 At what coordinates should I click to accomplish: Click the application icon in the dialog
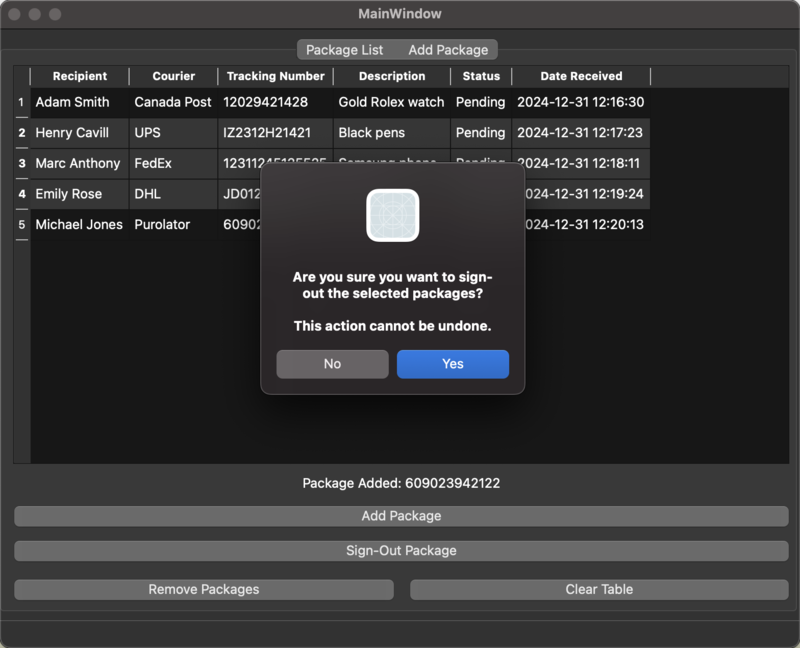pos(392,215)
